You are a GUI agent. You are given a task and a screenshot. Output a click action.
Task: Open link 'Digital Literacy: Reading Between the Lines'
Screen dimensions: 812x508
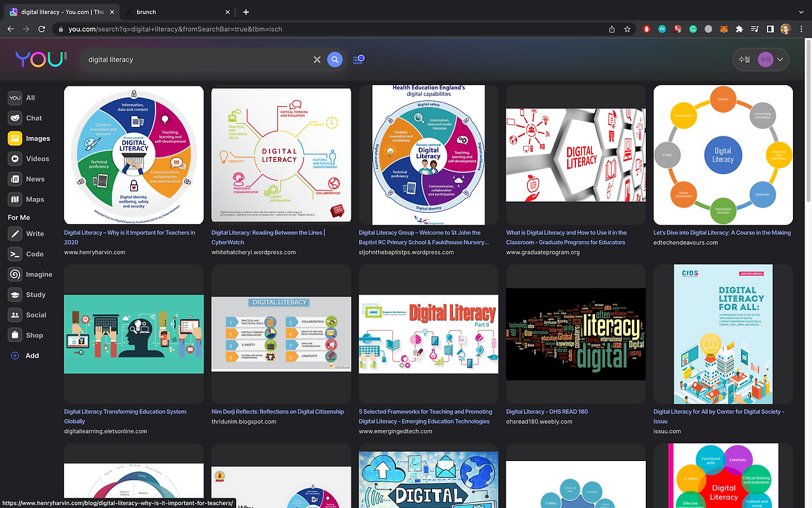(268, 237)
